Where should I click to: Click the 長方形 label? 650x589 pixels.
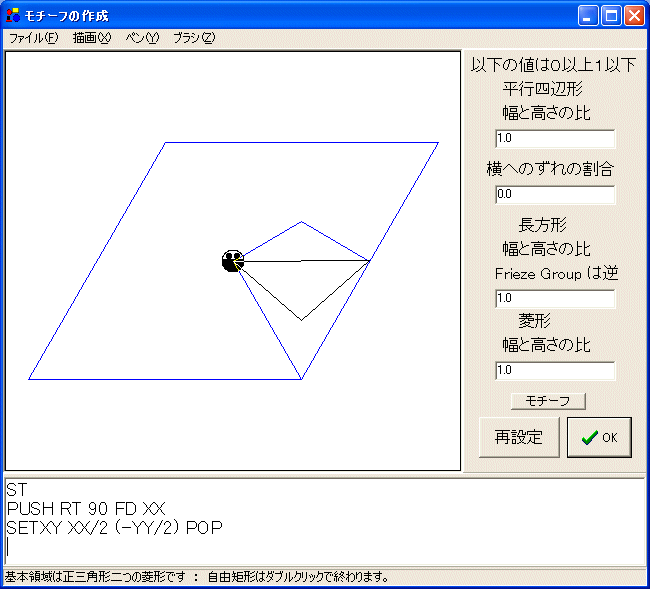pyautogui.click(x=543, y=225)
